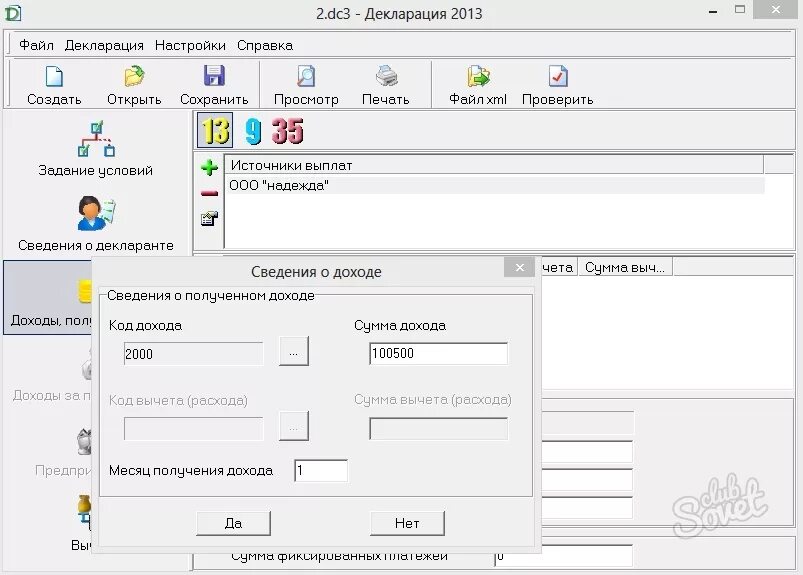The height and width of the screenshot is (575, 803).
Task: Open Сведения о декларанте section
Action: (x=96, y=224)
